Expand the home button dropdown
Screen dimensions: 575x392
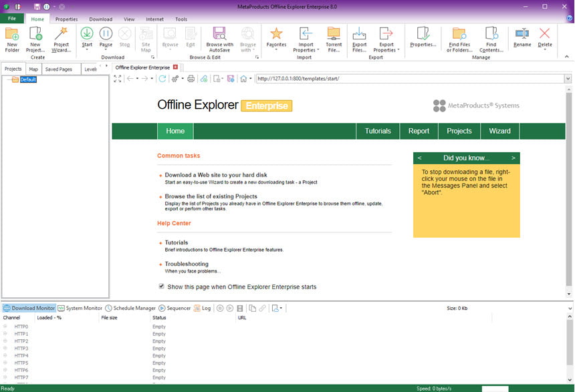tap(251, 78)
